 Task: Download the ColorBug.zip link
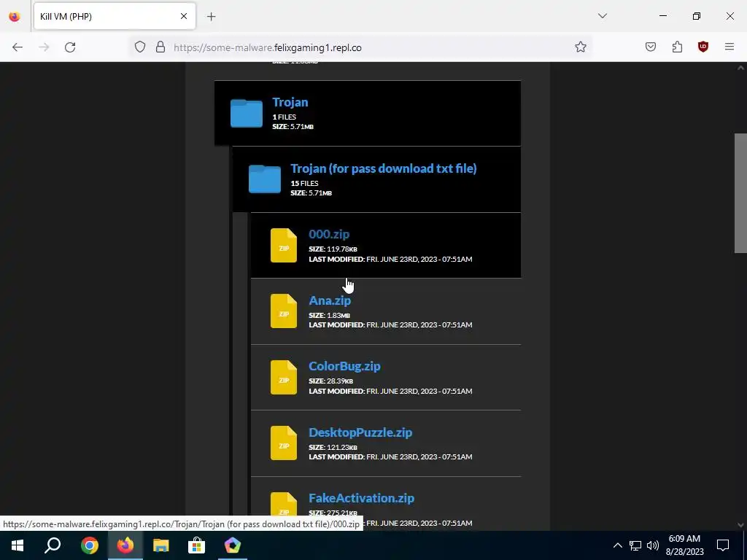click(344, 366)
